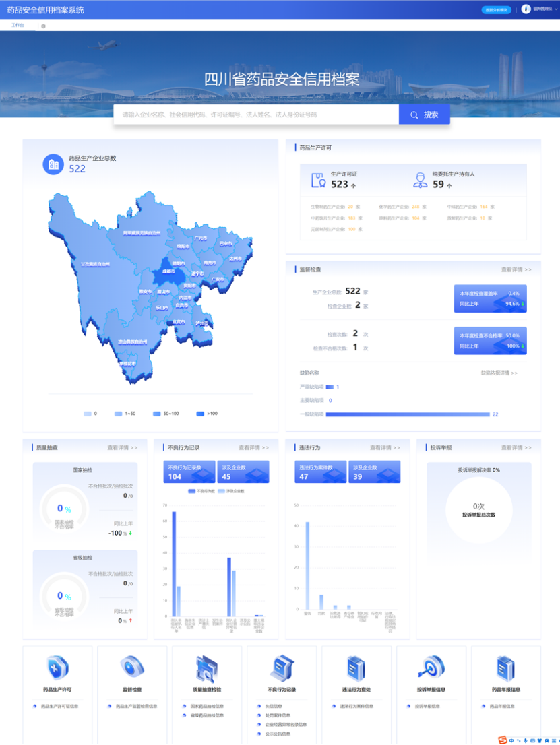Screen dimensions: 560x745
Task: Toggle the map legend swatch for >100
Action: pyautogui.click(x=200, y=414)
